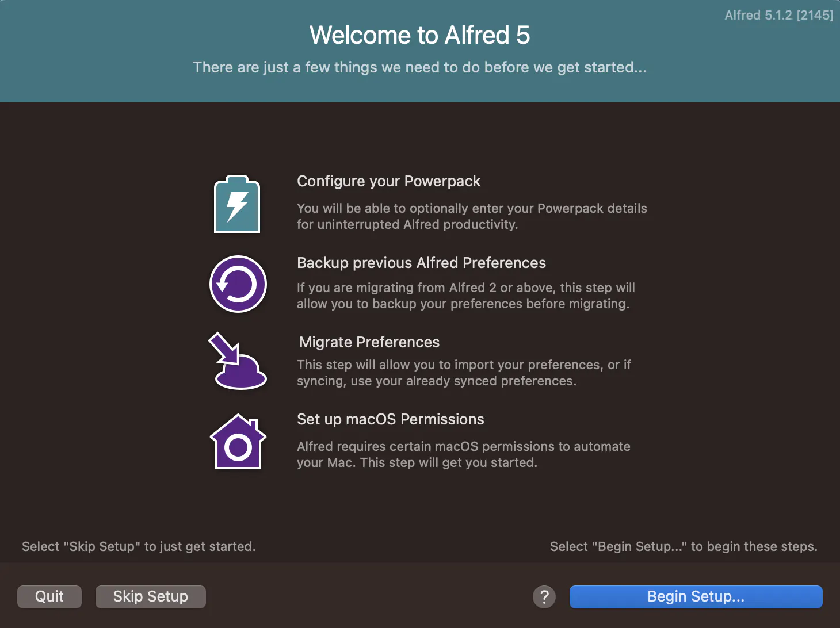840x628 pixels.
Task: Click the import your preferences description
Action: [x=464, y=373]
